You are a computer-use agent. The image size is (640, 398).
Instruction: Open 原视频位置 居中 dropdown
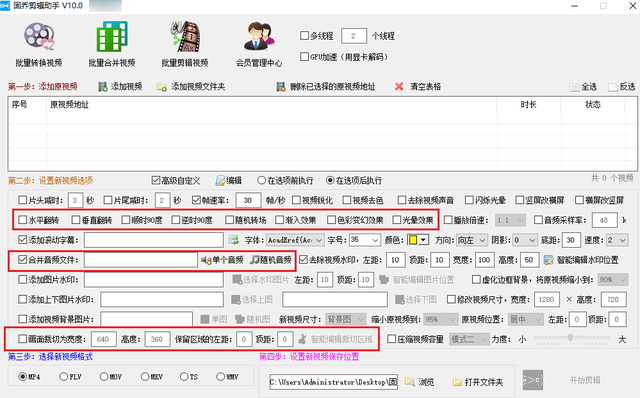526,319
